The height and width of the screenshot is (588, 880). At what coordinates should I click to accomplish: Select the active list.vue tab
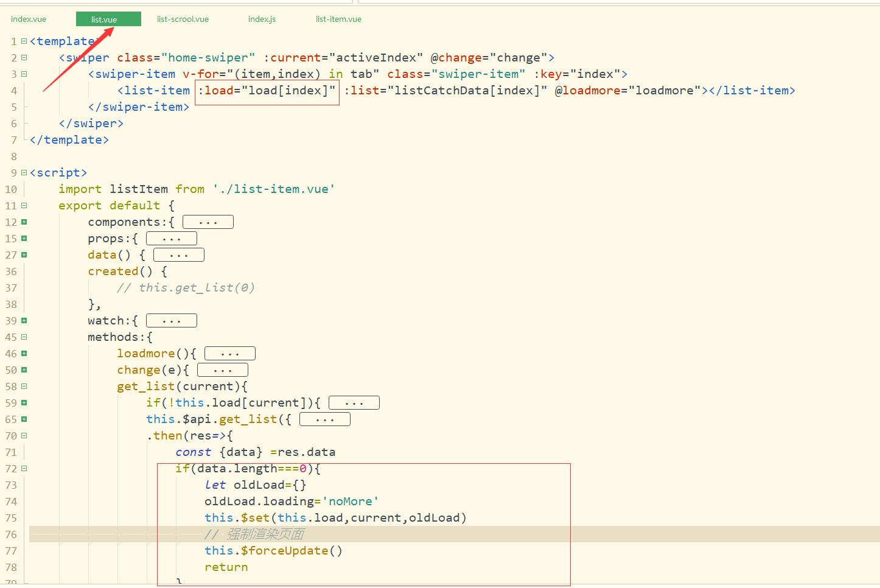pyautogui.click(x=108, y=19)
